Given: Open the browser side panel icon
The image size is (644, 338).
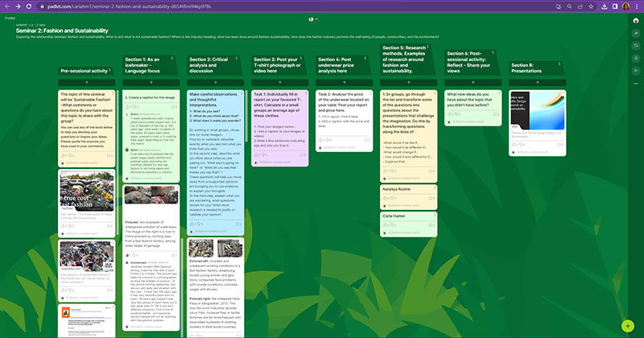Looking at the screenshot, I should (x=615, y=6).
